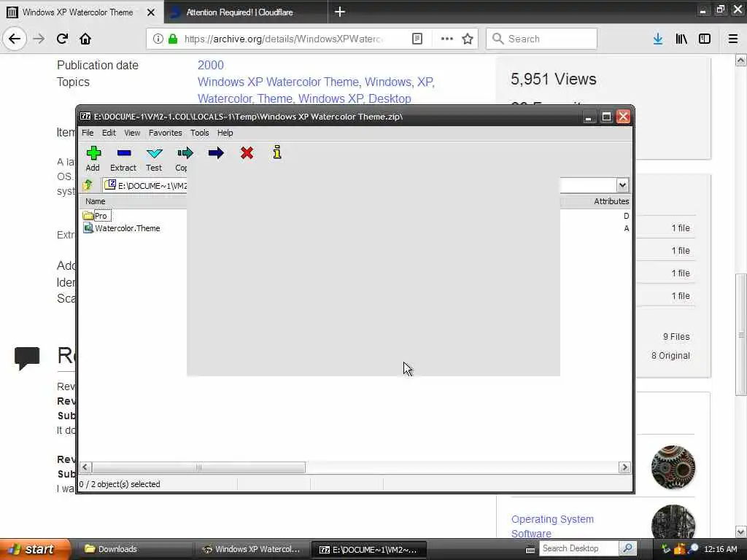
Task: Open the Tools menu in 7-Zip
Action: click(x=200, y=133)
